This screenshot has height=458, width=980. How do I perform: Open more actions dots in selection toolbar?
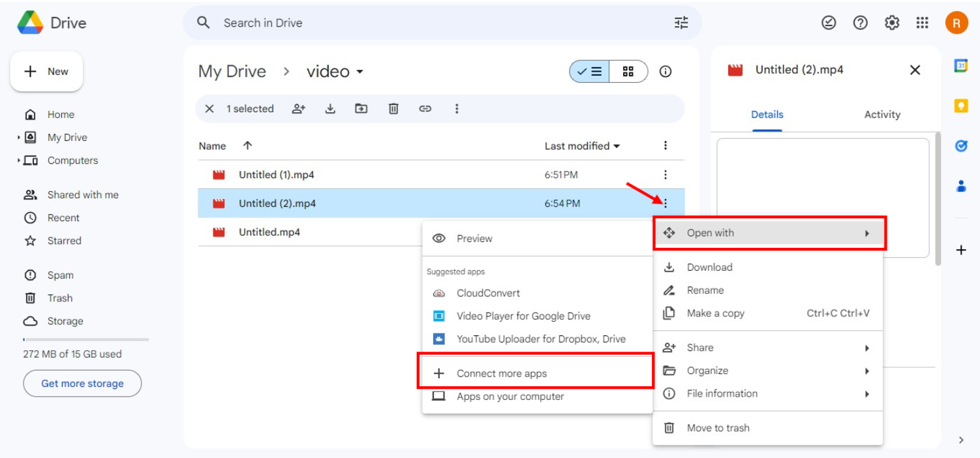click(457, 109)
